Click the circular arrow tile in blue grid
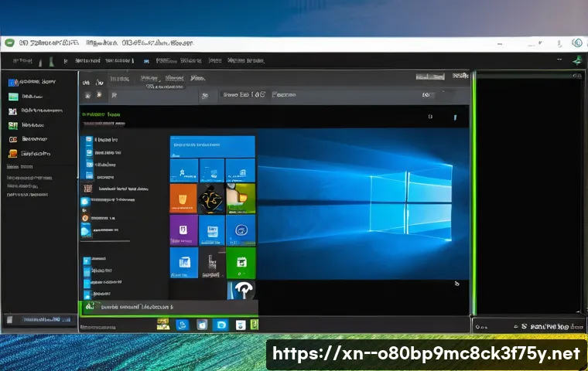Image resolution: width=588 pixels, height=371 pixels. pyautogui.click(x=241, y=230)
